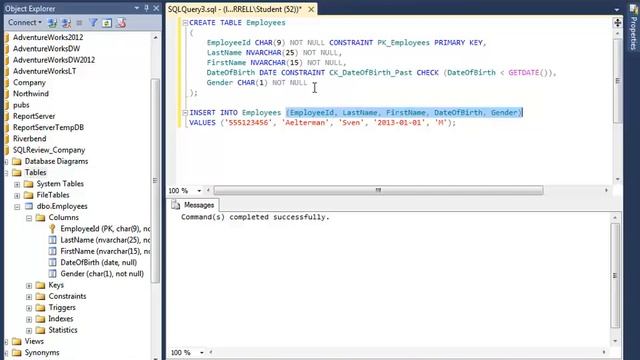
Task: Select the SQLReview_Company database
Action: 49,150
